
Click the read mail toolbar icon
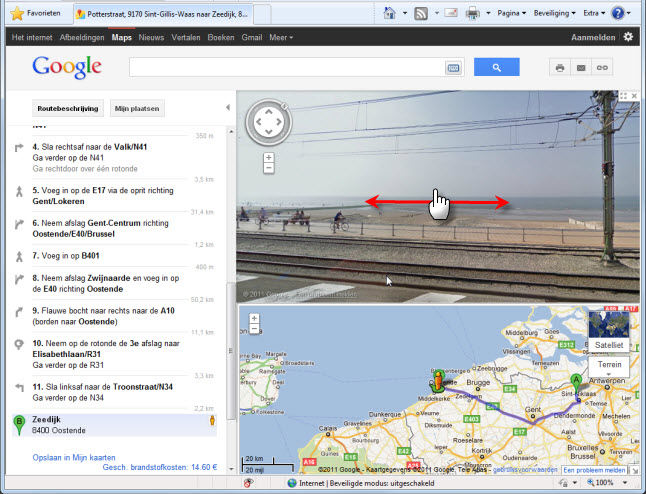click(451, 13)
